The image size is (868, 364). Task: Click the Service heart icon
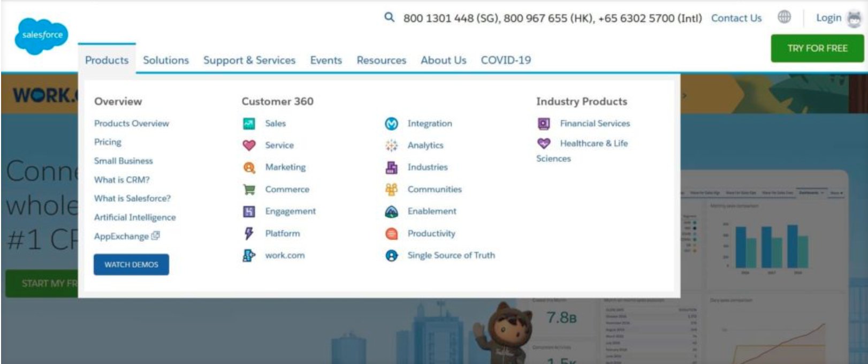coord(249,145)
